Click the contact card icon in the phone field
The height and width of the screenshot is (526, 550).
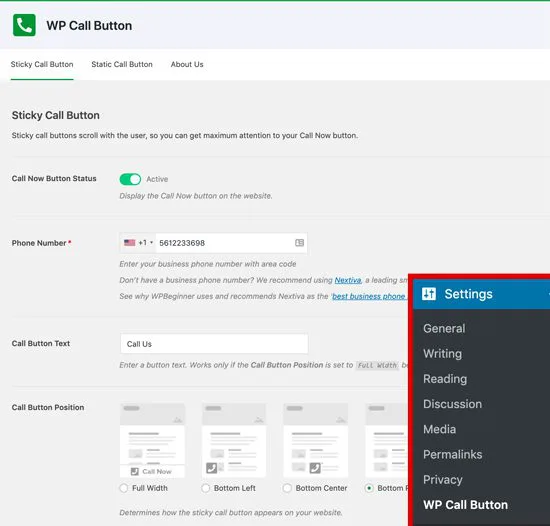click(x=299, y=243)
